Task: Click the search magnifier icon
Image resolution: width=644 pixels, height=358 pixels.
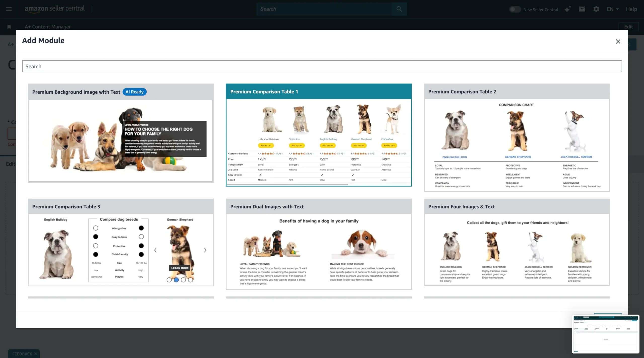Action: (x=399, y=9)
